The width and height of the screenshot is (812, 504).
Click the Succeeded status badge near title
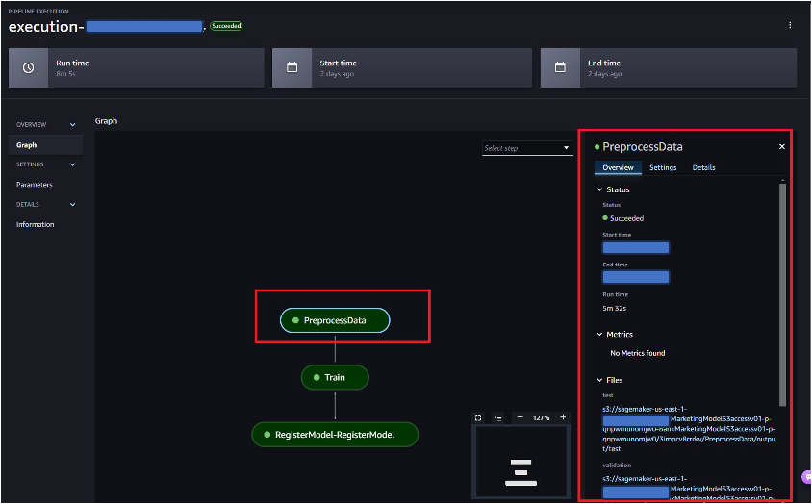226,26
